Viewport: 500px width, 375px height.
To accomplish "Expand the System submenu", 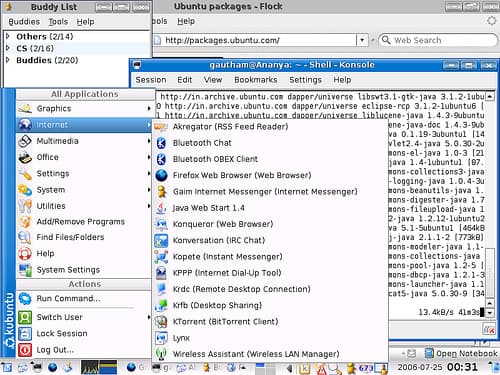I will tap(84, 190).
